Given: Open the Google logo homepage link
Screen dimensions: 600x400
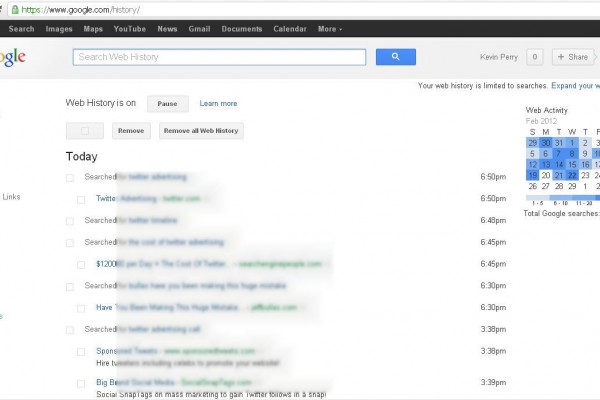Looking at the screenshot, I should 13,57.
